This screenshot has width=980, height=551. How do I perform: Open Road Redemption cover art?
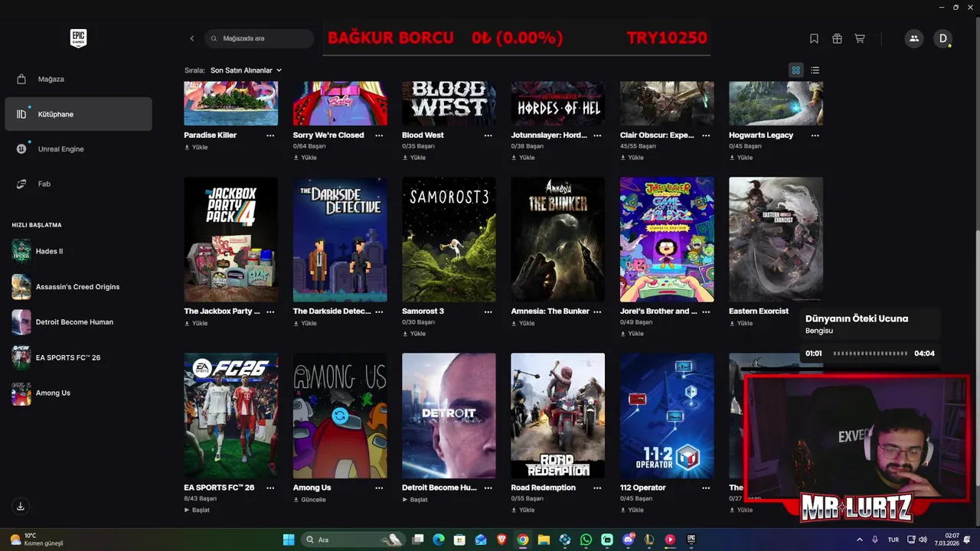point(558,416)
